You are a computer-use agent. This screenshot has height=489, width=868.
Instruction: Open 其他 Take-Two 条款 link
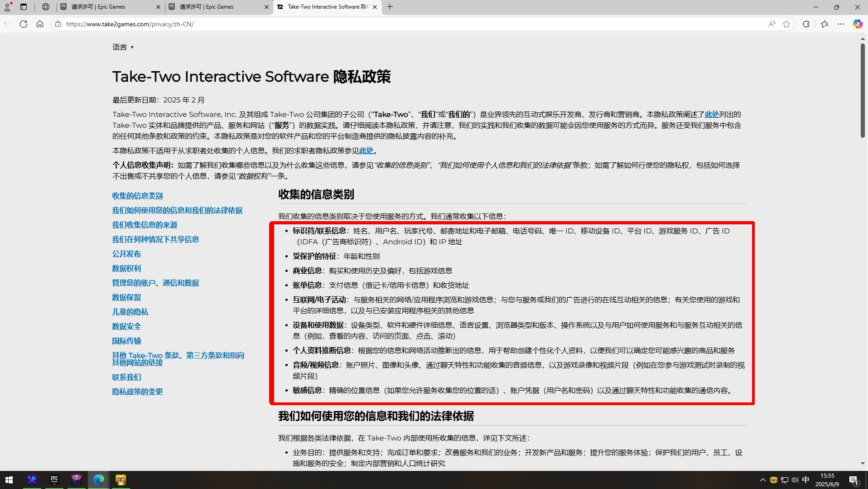(x=178, y=359)
